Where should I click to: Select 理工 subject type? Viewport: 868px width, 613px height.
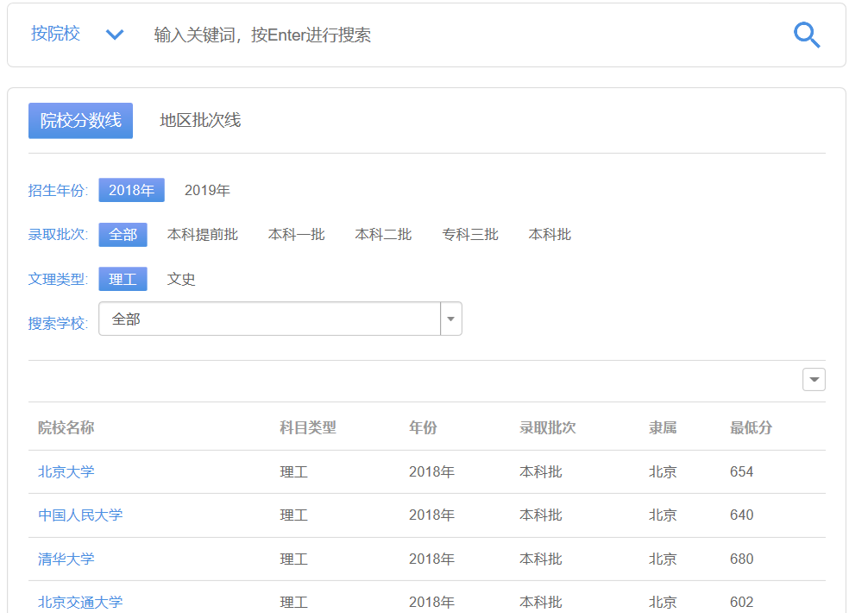[x=123, y=280]
